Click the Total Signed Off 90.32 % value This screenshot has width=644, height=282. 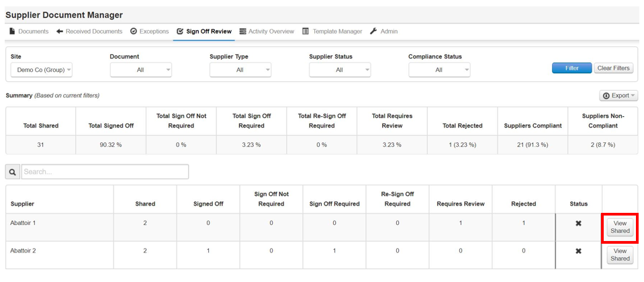click(111, 145)
